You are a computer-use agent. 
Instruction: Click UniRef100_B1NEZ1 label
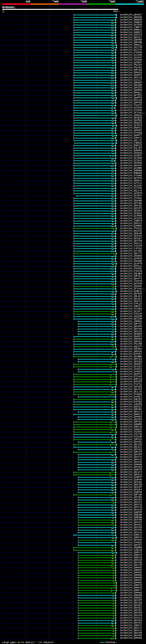point(131,291)
